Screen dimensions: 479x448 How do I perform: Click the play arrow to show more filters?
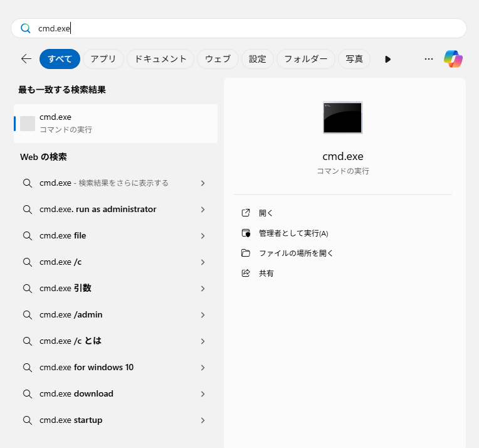coord(387,59)
